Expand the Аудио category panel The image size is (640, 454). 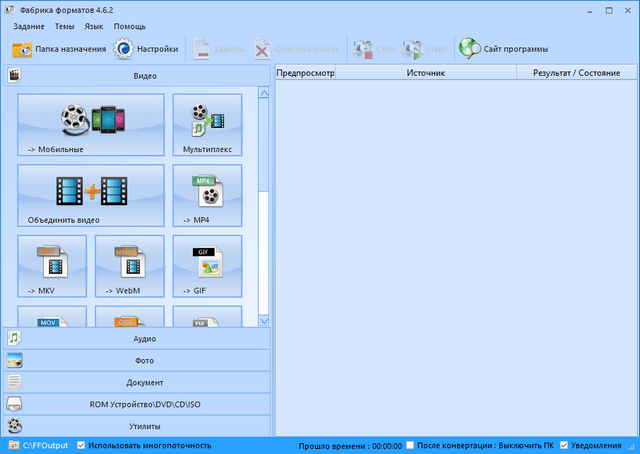tap(137, 339)
